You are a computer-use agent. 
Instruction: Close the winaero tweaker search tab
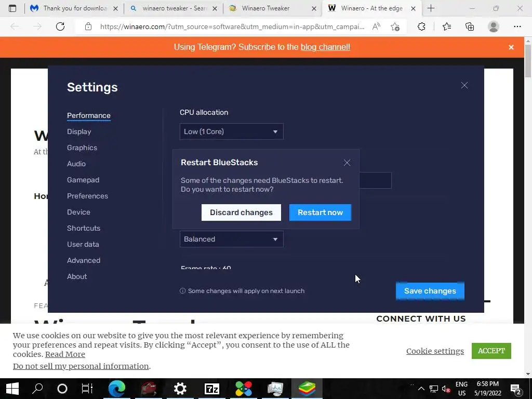[215, 9]
